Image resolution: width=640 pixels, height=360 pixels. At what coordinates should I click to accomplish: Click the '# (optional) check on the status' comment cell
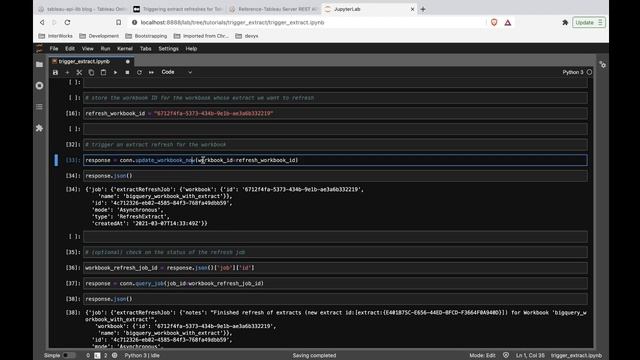tap(336, 252)
